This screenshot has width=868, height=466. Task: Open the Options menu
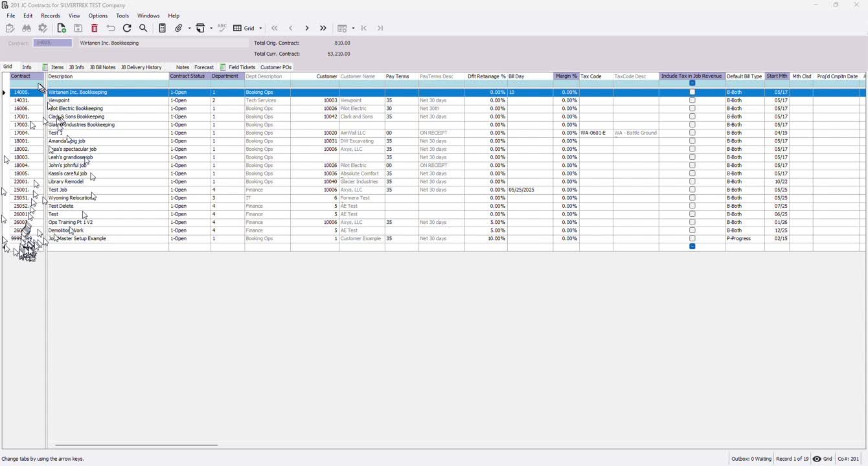click(98, 16)
